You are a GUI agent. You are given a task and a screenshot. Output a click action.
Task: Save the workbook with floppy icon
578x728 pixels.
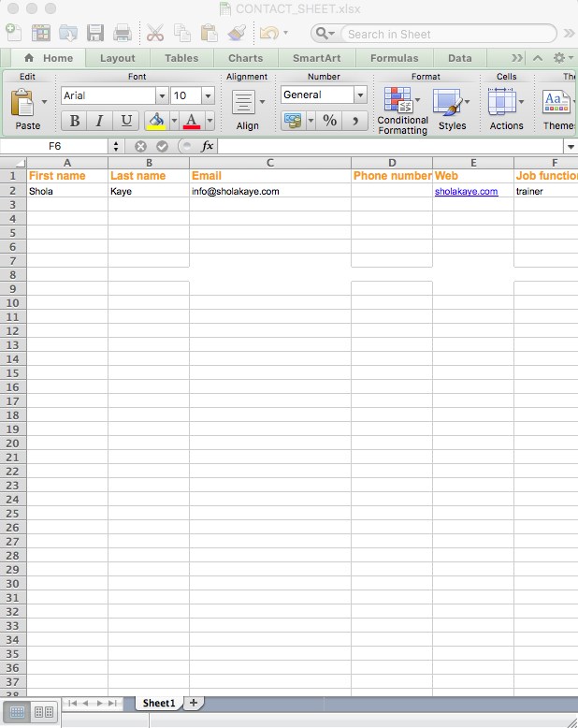click(x=95, y=33)
